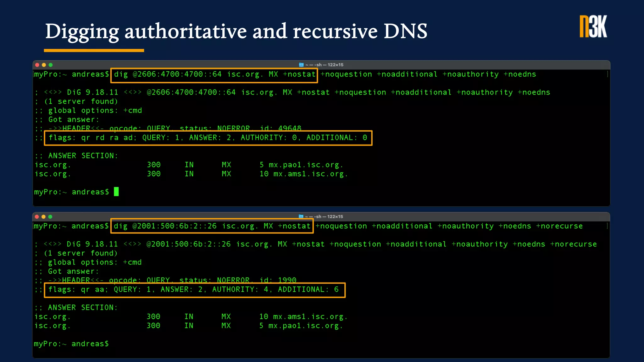
Task: Minimize the upper terminal window
Action: click(x=44, y=65)
